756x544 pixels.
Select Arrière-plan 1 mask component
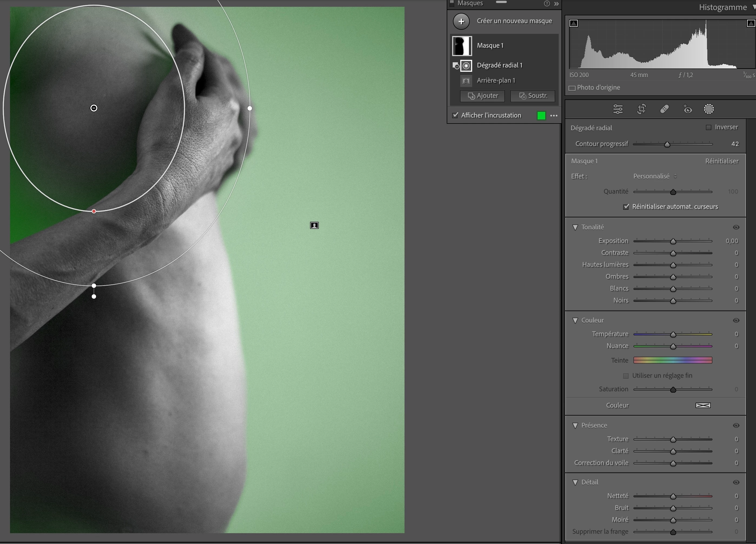coord(496,81)
